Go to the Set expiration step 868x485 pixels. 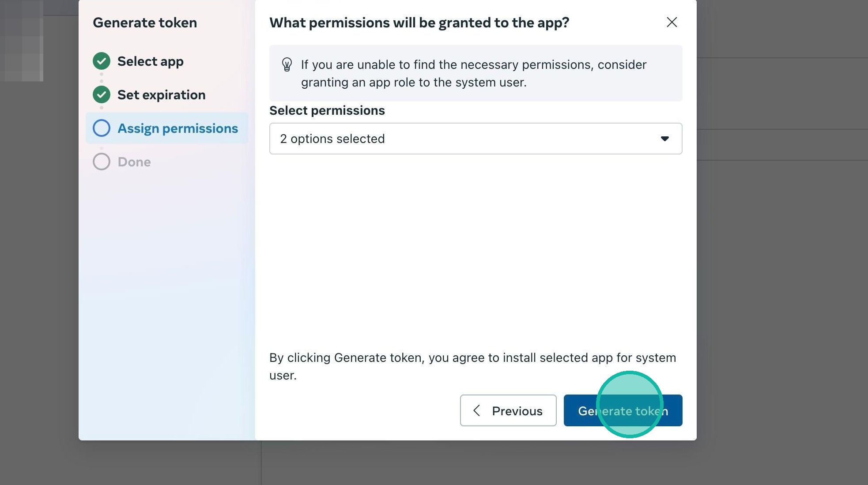click(x=161, y=94)
